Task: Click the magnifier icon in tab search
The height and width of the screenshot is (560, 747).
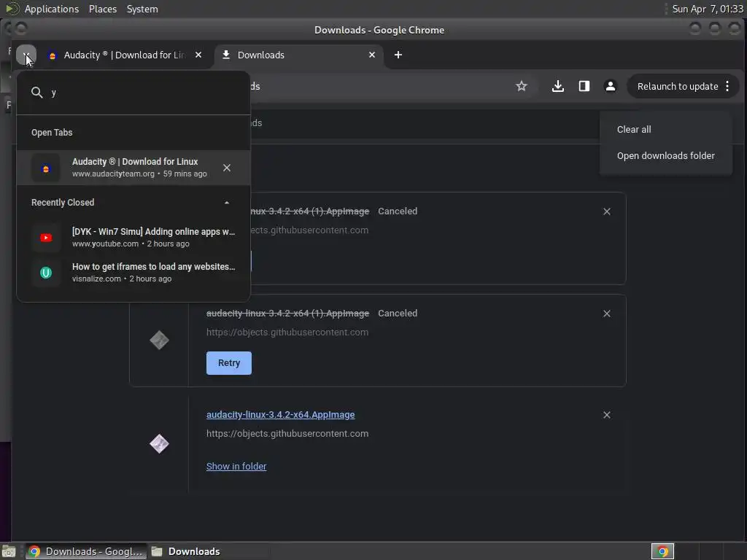Action: [36, 93]
